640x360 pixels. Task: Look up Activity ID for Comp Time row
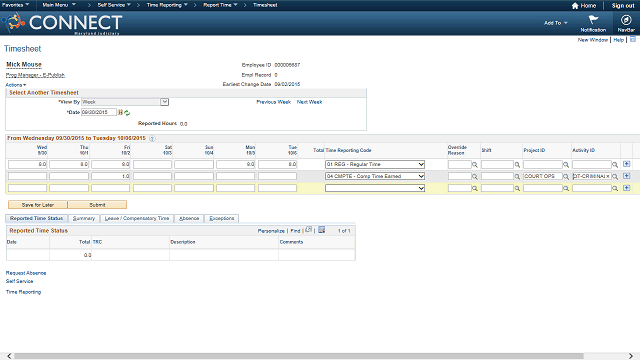615,177
